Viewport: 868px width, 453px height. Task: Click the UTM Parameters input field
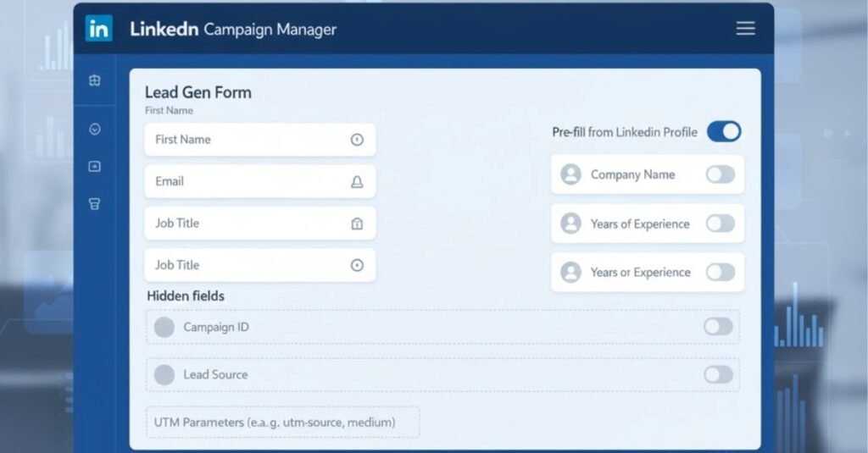(x=282, y=422)
